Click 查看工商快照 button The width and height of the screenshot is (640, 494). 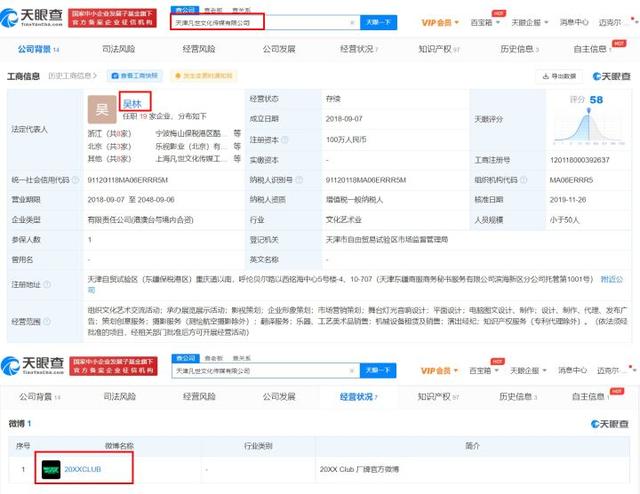(135, 76)
